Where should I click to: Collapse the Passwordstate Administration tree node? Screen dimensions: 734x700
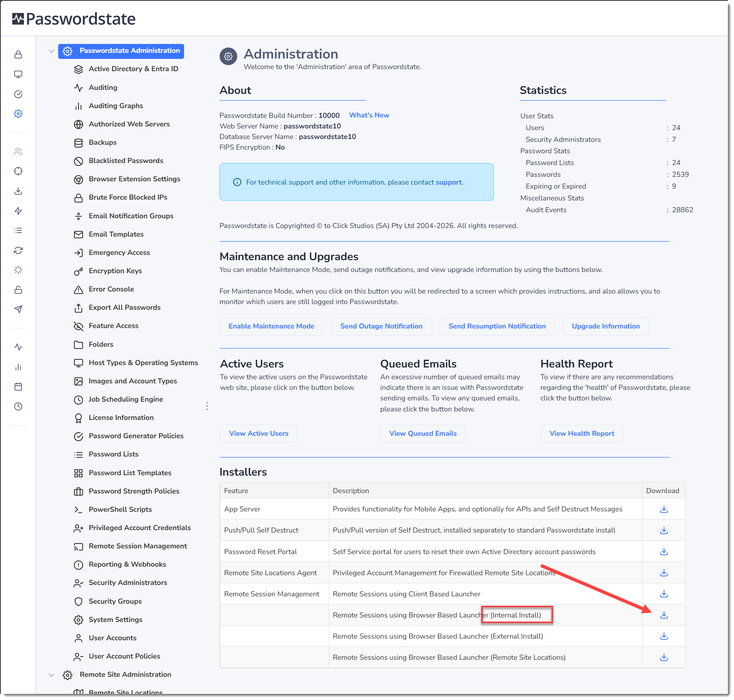click(51, 51)
